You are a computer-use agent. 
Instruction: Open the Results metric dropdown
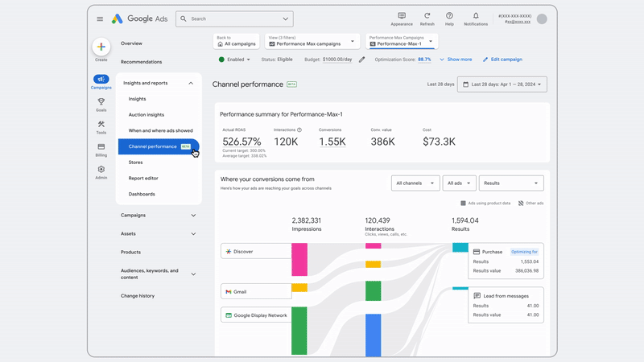point(511,183)
